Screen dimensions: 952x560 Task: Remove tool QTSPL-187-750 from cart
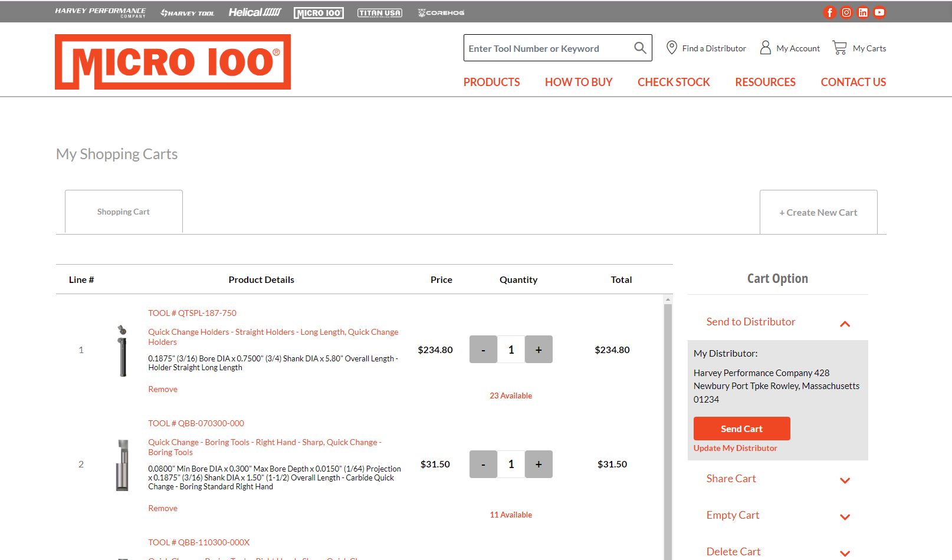coord(162,388)
